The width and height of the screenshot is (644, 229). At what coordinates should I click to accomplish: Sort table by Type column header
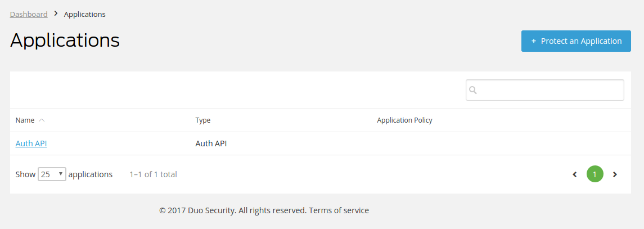203,120
